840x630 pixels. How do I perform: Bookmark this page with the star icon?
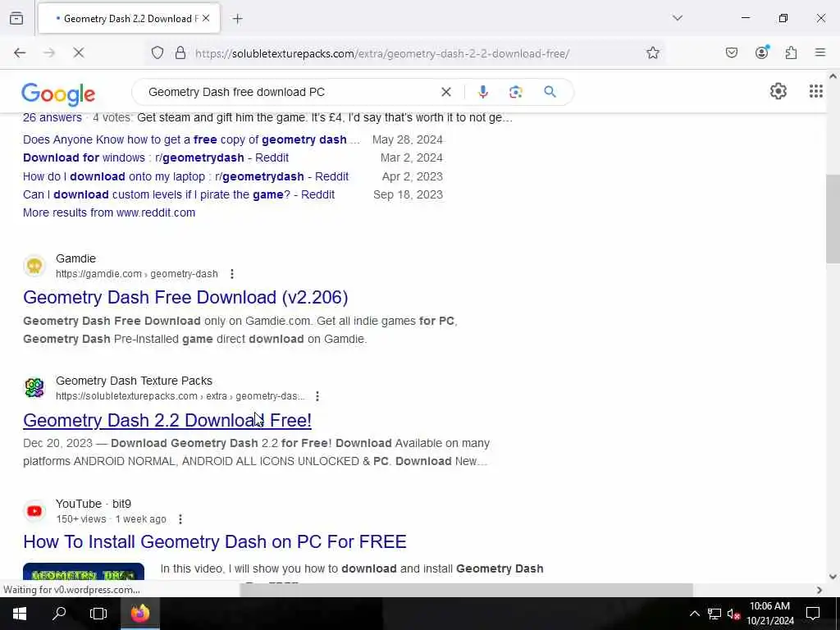point(652,52)
